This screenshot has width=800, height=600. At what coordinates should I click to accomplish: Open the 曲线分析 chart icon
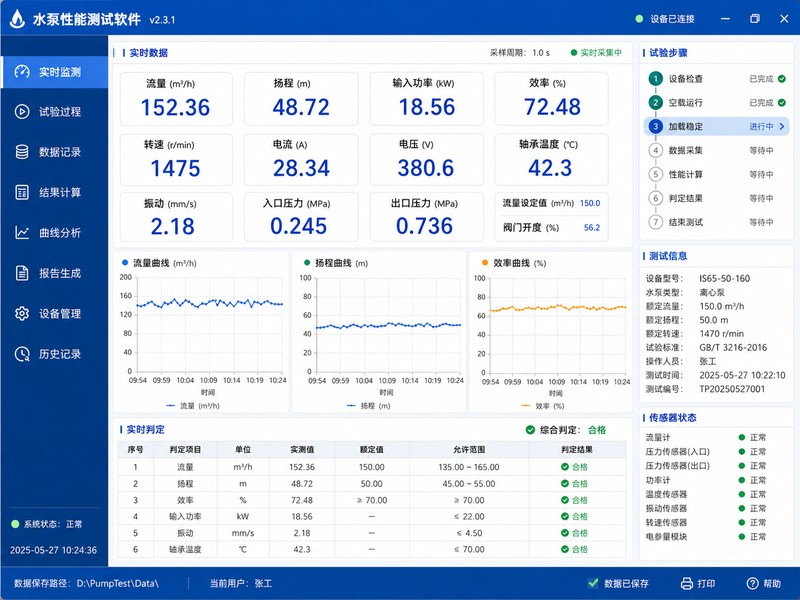coord(22,233)
